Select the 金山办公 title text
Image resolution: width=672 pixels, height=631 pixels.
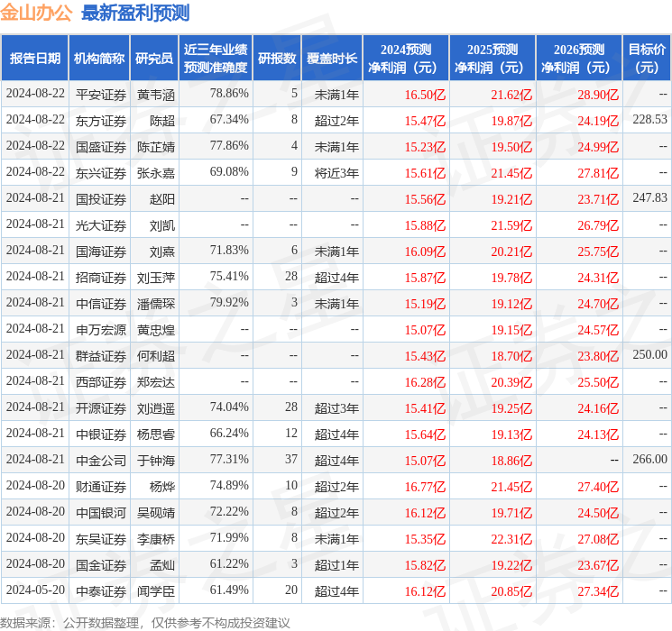(x=36, y=13)
